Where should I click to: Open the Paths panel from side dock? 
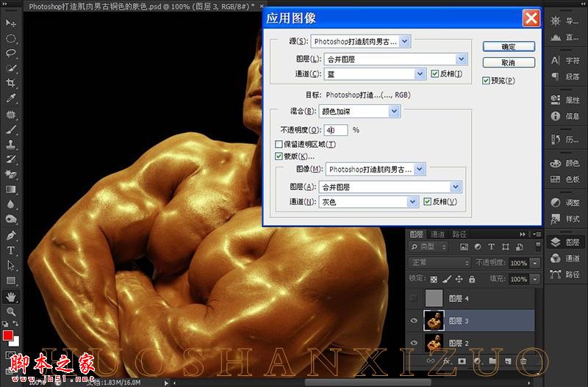pos(565,274)
